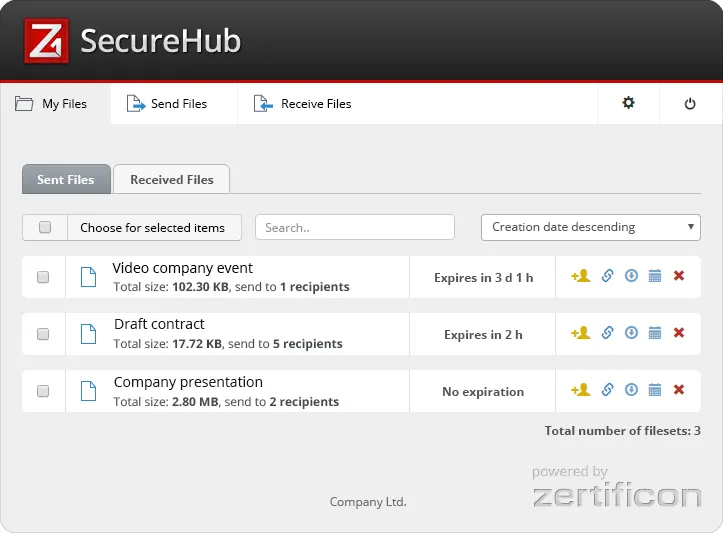Click 'Expires in 2 h' text
The image size is (723, 533).
click(483, 335)
